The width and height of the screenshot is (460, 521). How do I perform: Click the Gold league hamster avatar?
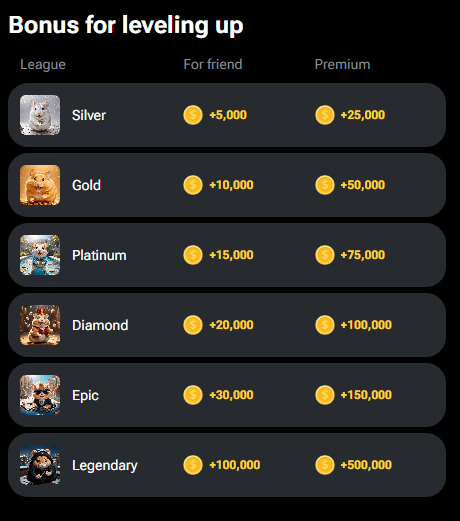40,185
